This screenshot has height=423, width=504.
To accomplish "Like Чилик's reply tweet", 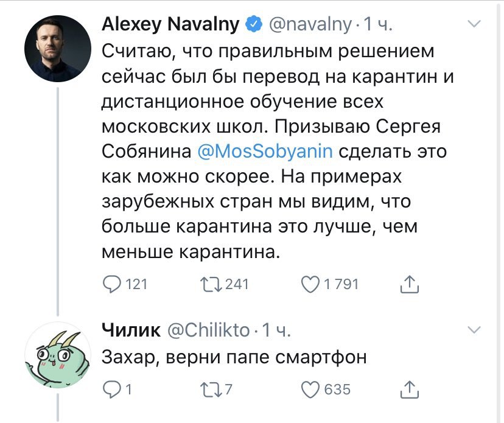I will pos(312,389).
